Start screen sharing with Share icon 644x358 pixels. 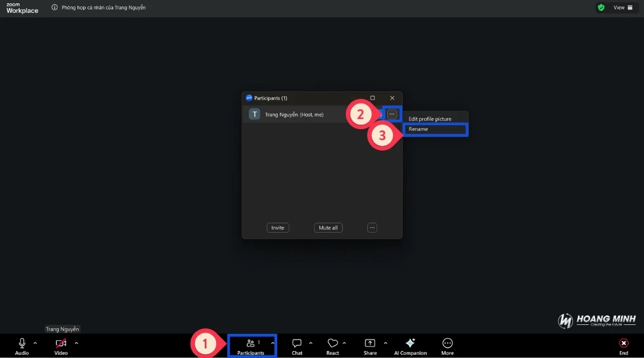(370, 343)
